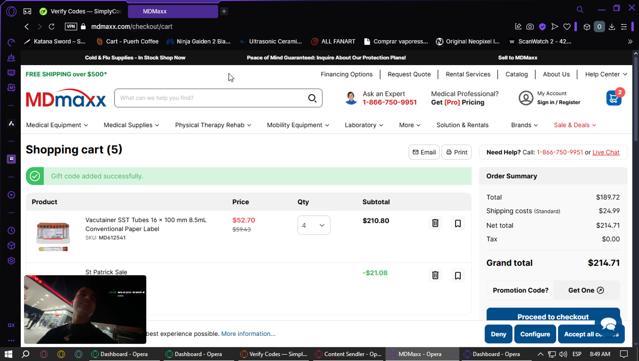Delete the Vacutainer SST Tubes item

[435, 223]
